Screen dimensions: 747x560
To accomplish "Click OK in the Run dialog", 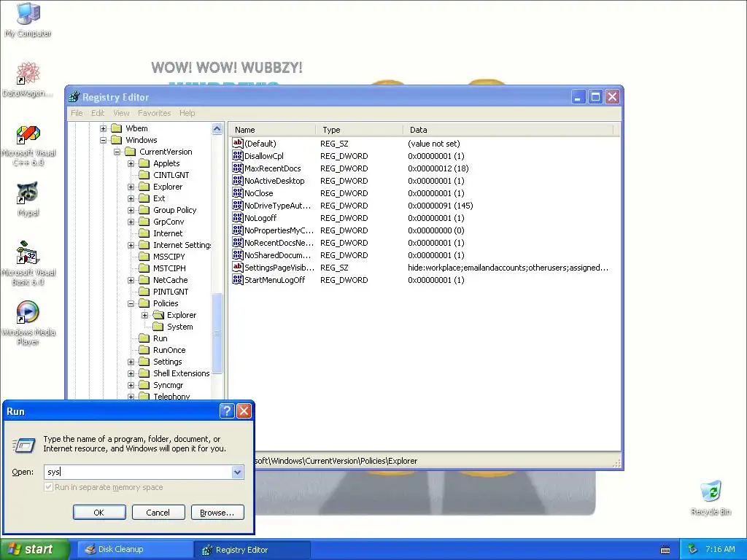I will (x=99, y=513).
